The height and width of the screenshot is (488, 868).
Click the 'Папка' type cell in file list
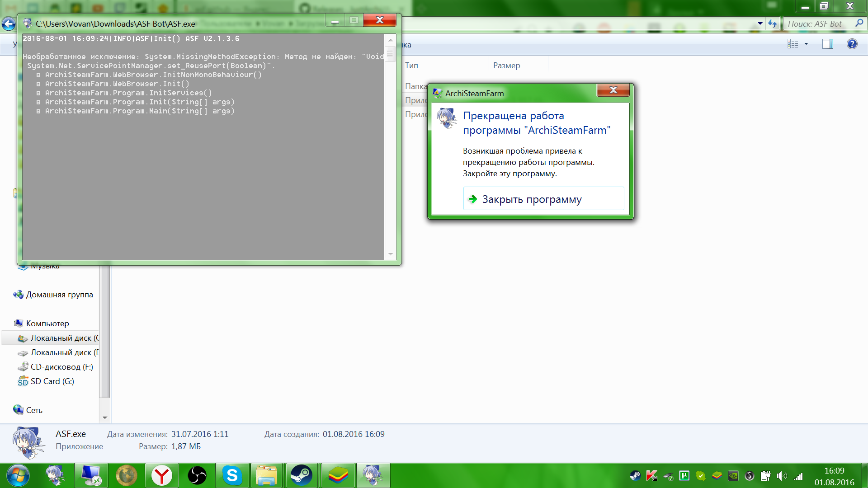(x=416, y=86)
